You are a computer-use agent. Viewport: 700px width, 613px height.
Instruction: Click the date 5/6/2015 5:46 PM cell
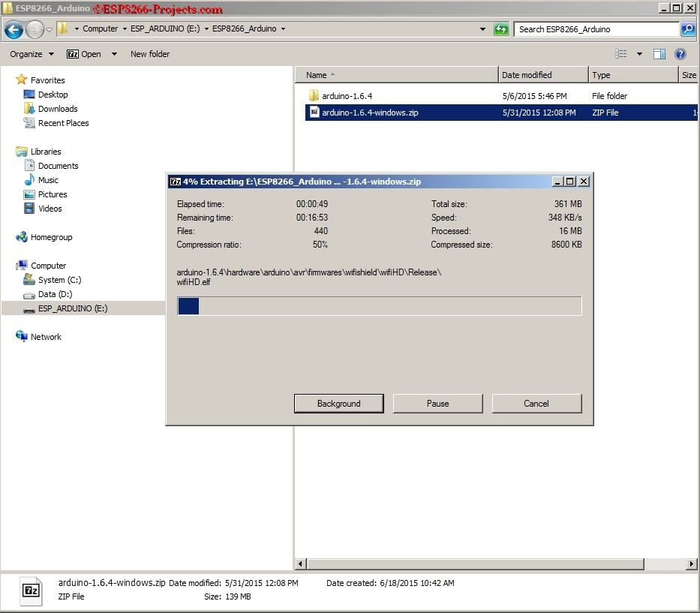[x=534, y=96]
